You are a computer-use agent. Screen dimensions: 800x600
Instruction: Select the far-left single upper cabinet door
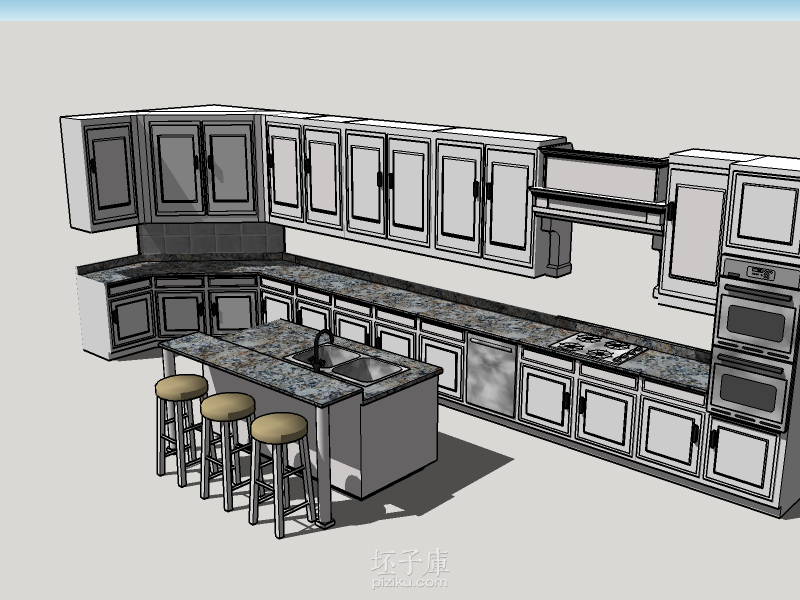click(110, 173)
